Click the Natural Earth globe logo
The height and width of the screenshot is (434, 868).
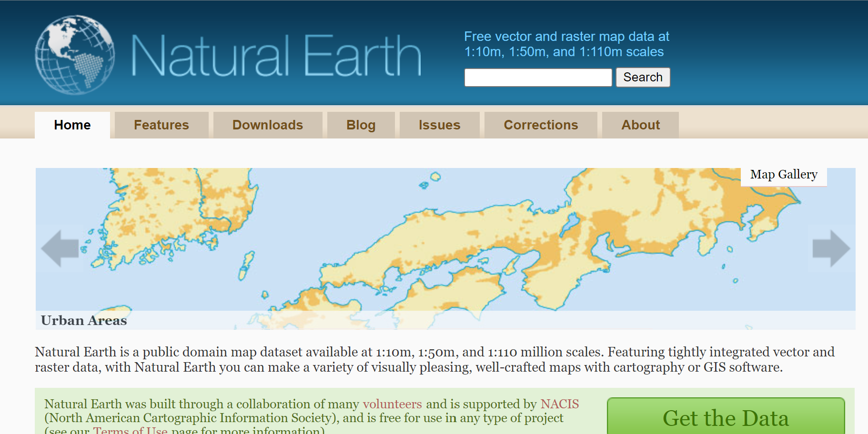point(75,54)
